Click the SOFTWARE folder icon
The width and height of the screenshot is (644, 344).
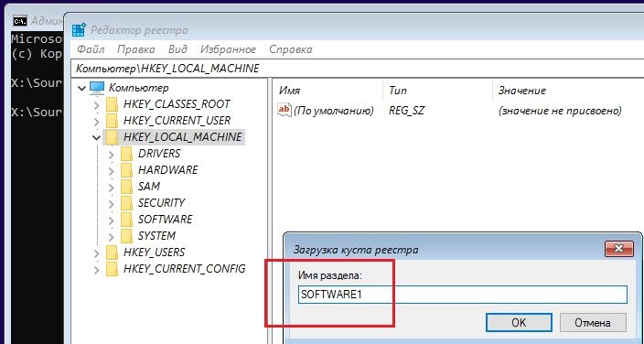[127, 220]
